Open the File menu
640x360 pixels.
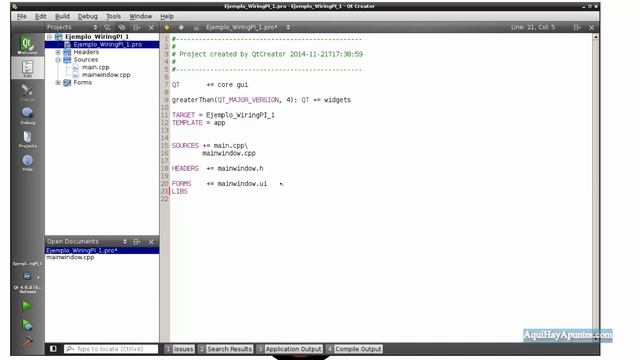click(22, 16)
